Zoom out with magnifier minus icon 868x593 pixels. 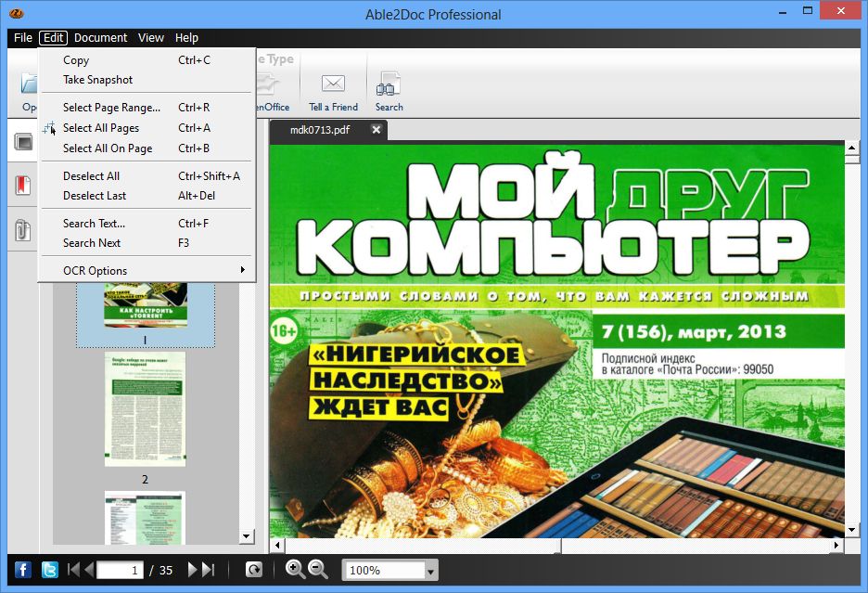[x=318, y=569]
